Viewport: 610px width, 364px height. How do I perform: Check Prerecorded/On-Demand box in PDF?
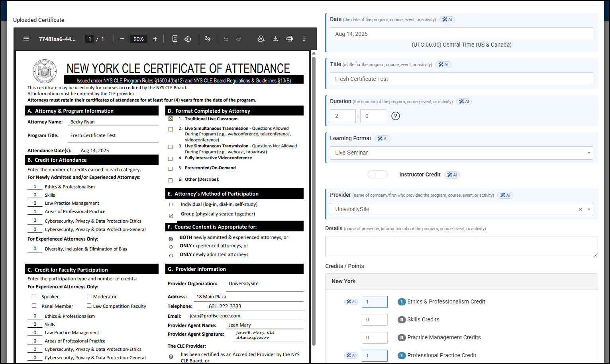click(x=171, y=169)
